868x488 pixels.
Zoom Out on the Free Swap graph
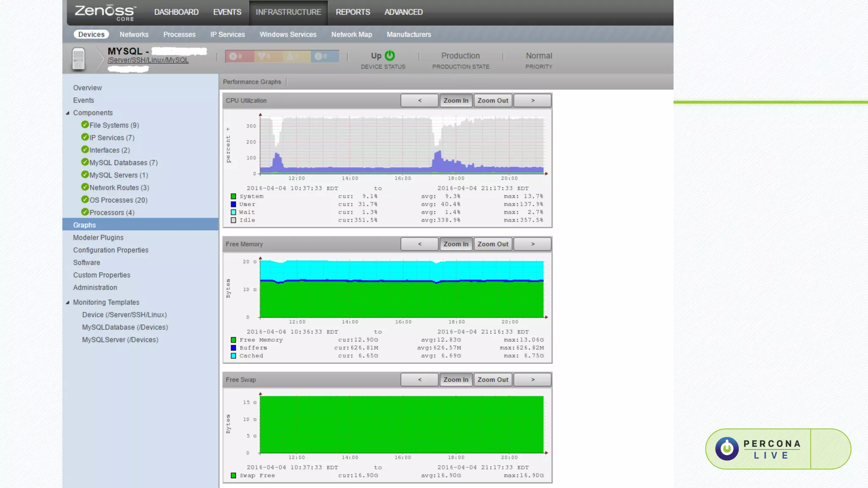pos(492,380)
